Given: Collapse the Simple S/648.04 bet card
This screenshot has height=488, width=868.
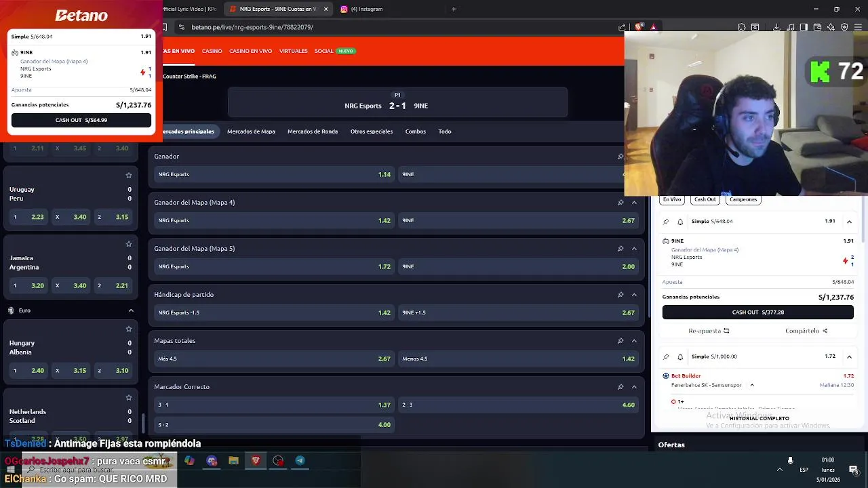Looking at the screenshot, I should [x=849, y=222].
